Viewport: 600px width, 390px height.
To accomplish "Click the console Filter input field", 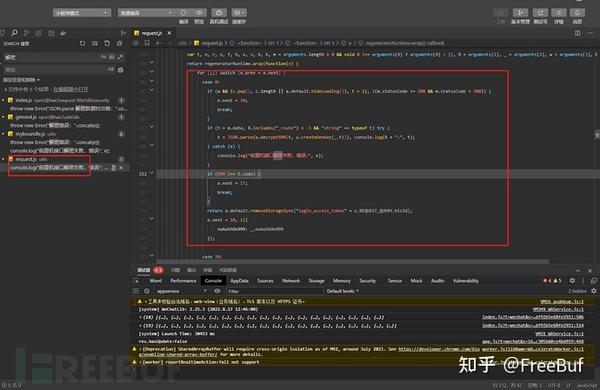I will pos(274,291).
